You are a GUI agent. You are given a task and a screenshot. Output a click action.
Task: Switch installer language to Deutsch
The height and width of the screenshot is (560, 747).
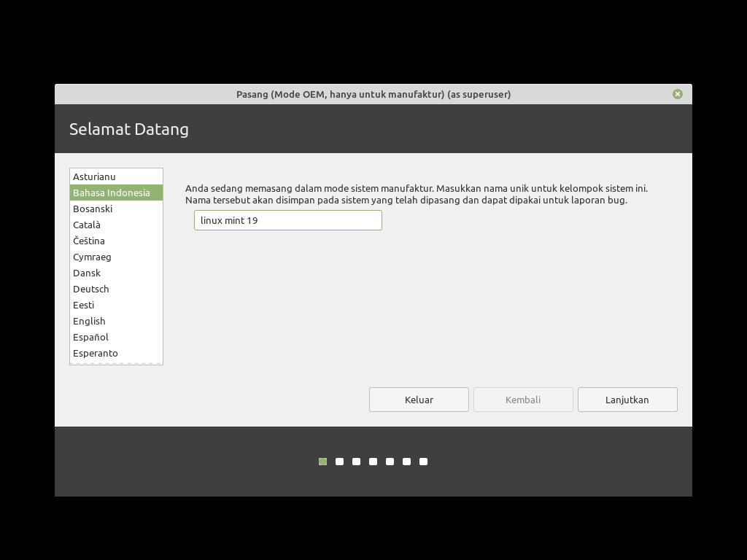coord(116,289)
